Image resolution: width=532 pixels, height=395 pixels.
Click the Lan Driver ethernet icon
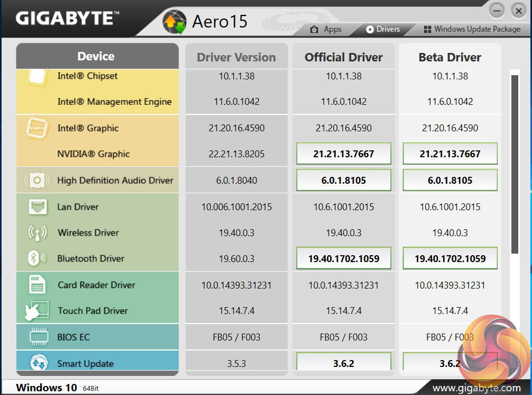coord(36,207)
